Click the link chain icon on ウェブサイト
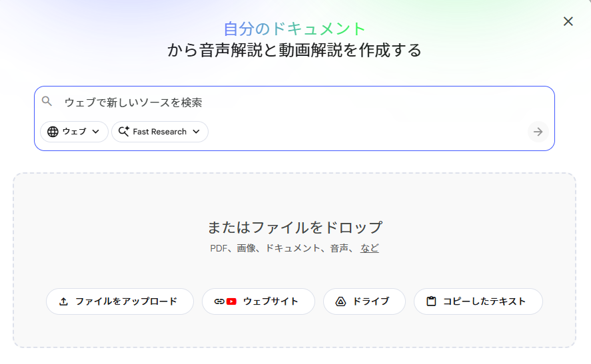Screen dimensions: 591x364 [219, 301]
